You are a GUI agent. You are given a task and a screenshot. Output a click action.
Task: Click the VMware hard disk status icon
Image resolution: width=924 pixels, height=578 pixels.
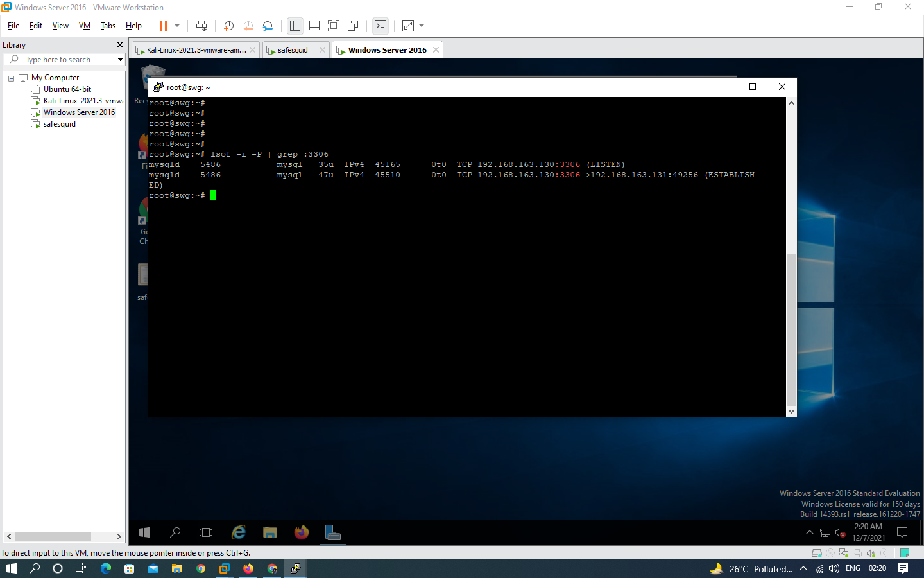(x=817, y=553)
